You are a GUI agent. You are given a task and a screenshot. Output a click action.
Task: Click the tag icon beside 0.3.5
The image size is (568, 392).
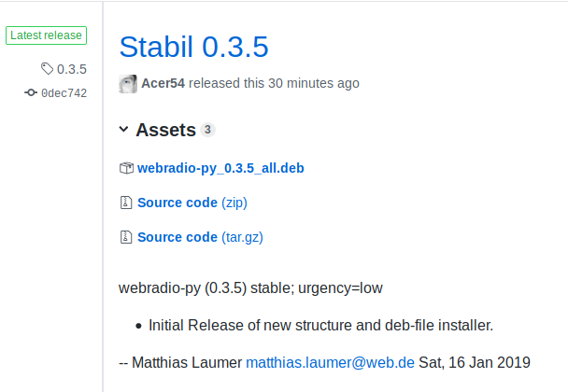(x=47, y=68)
